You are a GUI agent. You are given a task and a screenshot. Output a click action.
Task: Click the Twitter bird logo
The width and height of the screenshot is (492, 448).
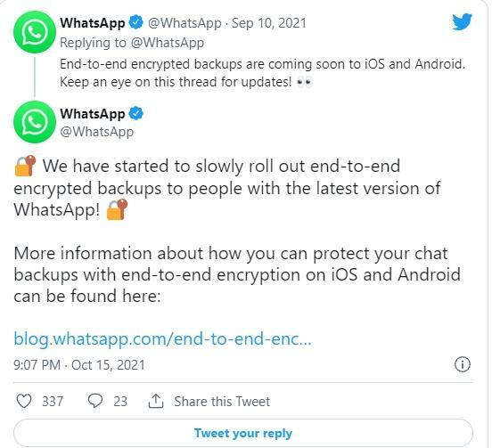(x=462, y=21)
